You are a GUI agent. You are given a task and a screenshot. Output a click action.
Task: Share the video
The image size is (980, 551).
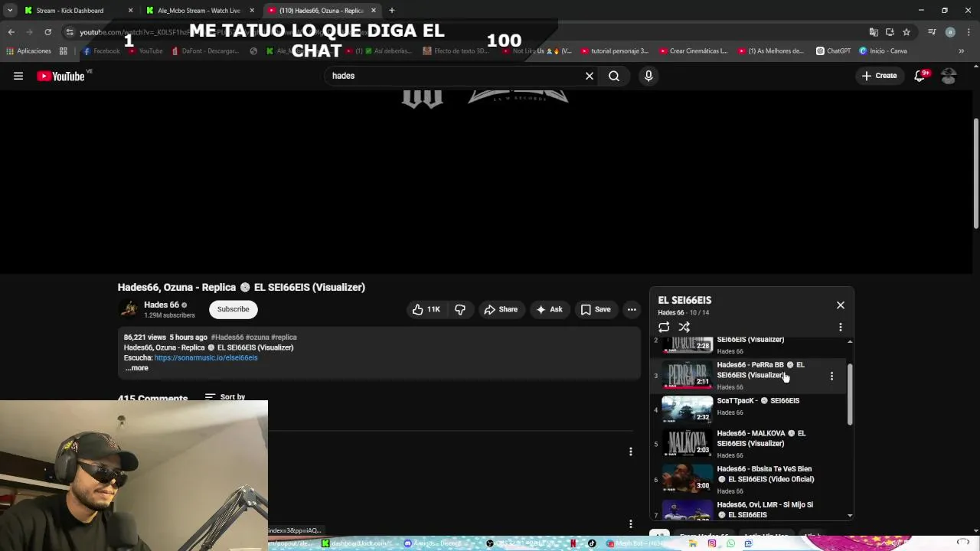pos(501,309)
